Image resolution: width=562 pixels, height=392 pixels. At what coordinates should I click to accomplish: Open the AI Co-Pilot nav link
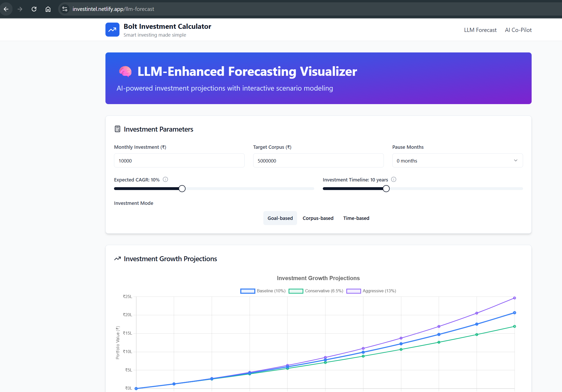point(518,30)
